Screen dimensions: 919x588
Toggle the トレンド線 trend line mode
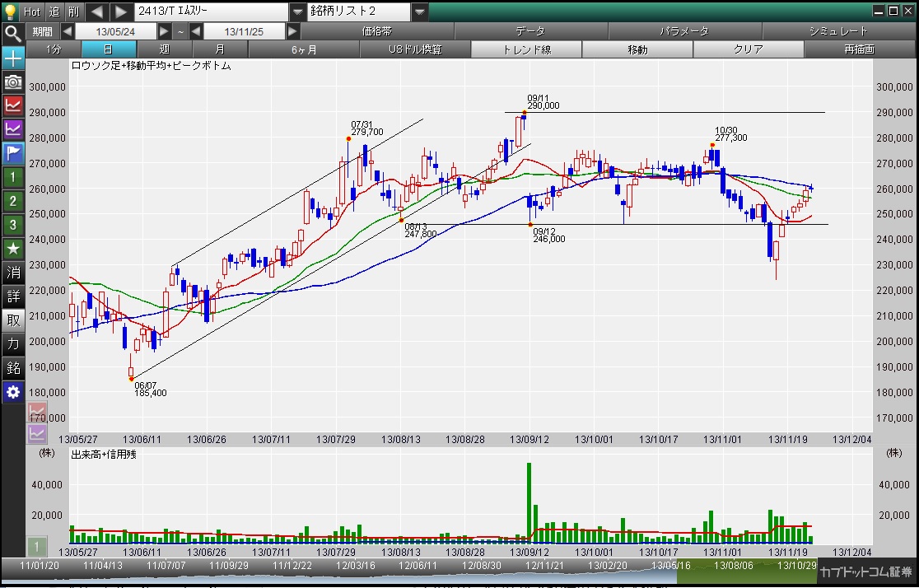click(525, 49)
